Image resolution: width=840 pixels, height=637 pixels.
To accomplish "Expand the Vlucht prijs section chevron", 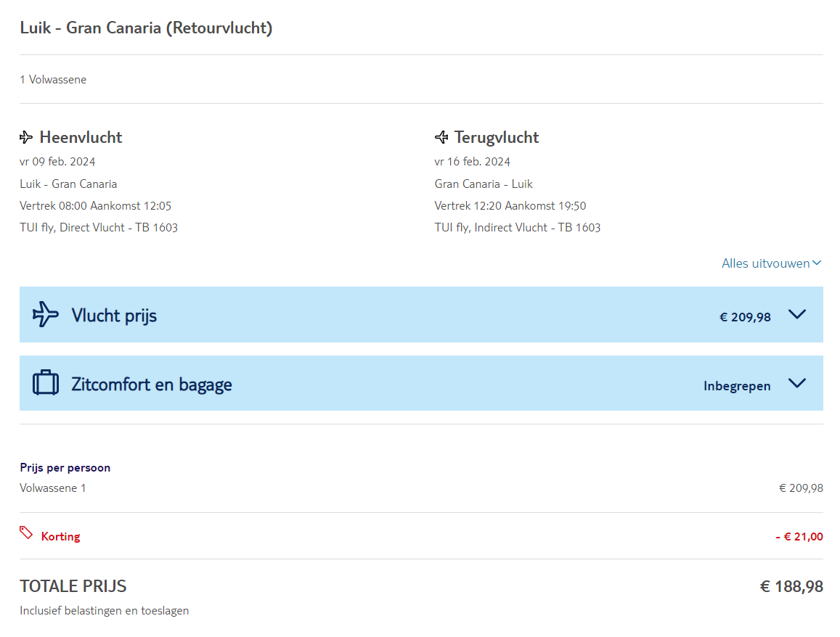I will [797, 314].
